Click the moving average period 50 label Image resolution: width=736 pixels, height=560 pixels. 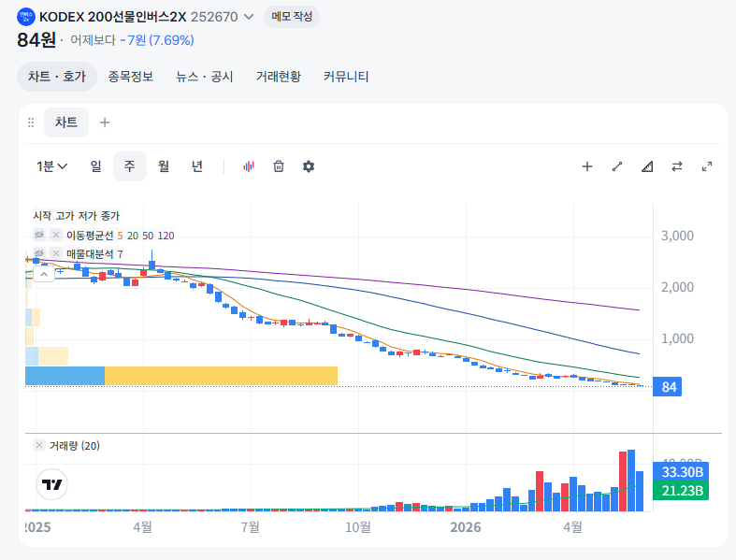148,236
